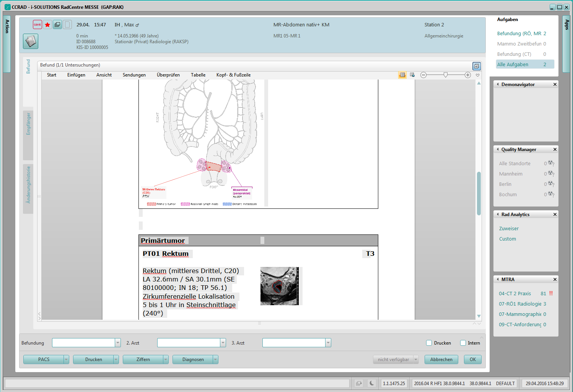Click the moon icon in status bar

(372, 383)
